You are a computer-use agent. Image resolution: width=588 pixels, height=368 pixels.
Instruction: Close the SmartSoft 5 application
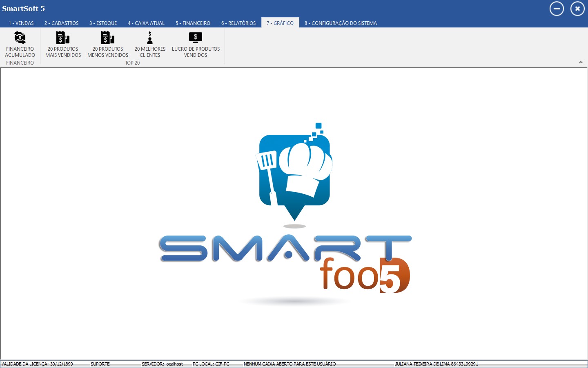[577, 9]
